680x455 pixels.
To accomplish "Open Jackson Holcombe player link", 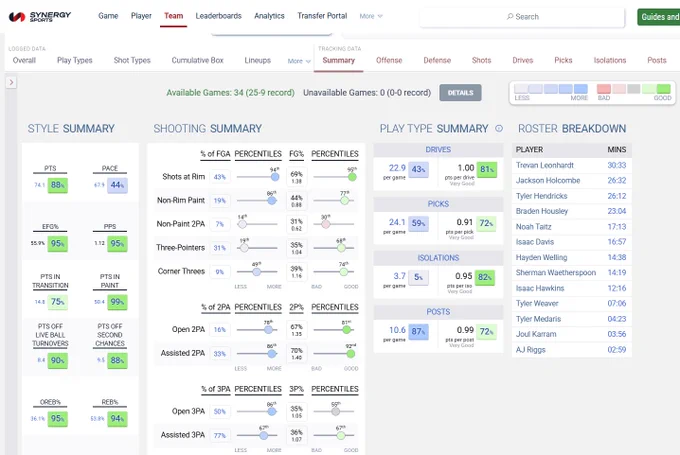I will coord(548,180).
